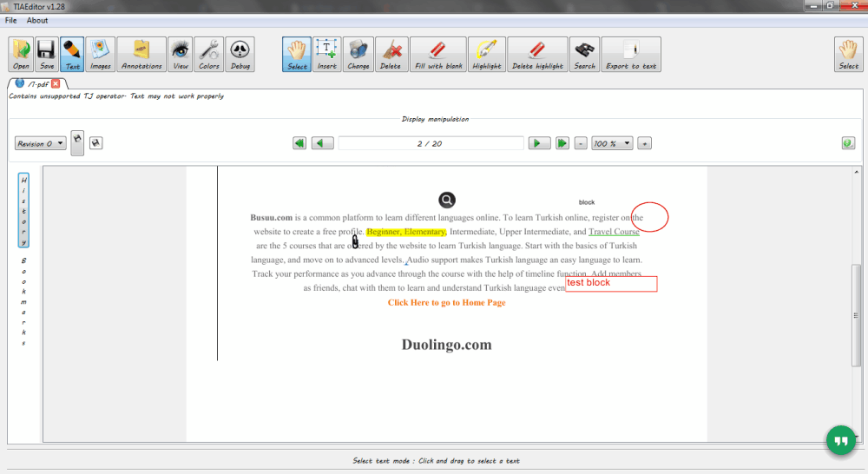868x474 pixels.
Task: Click 'Click Here to go to Home Page' link
Action: click(x=447, y=302)
